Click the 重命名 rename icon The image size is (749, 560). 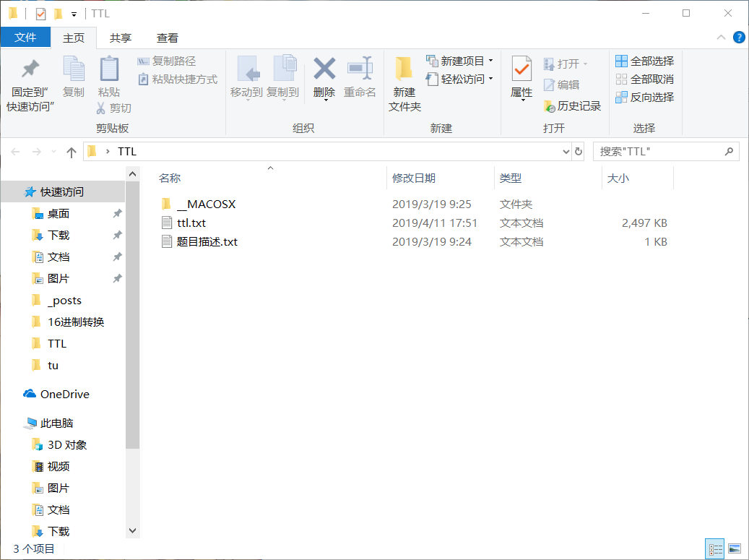pyautogui.click(x=360, y=69)
